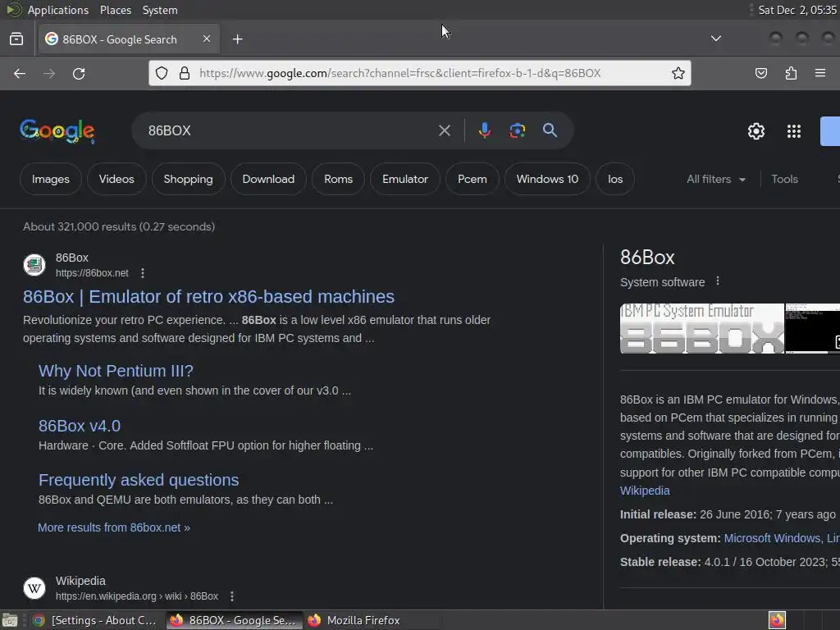Open the 86Box v4.0 link

pyautogui.click(x=80, y=426)
